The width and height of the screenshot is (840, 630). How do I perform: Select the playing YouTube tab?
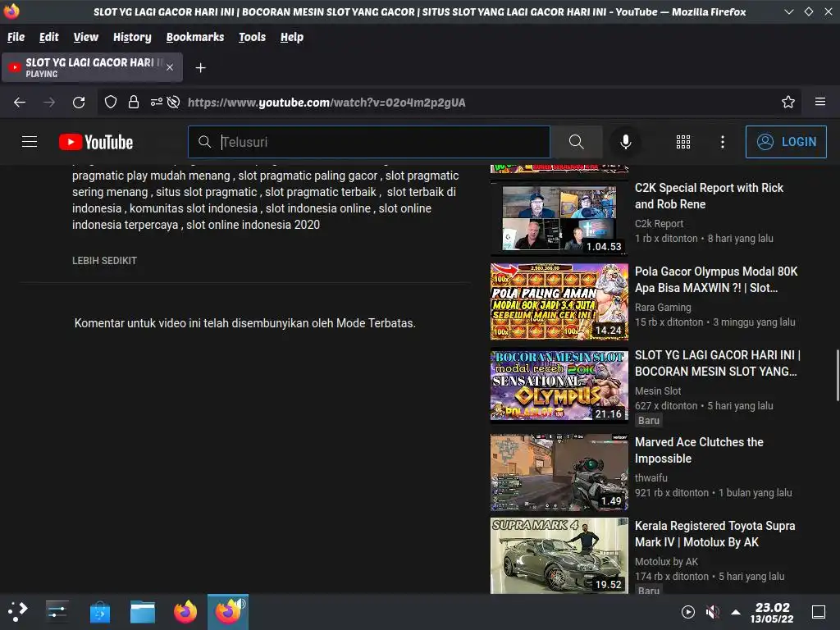pos(92,67)
